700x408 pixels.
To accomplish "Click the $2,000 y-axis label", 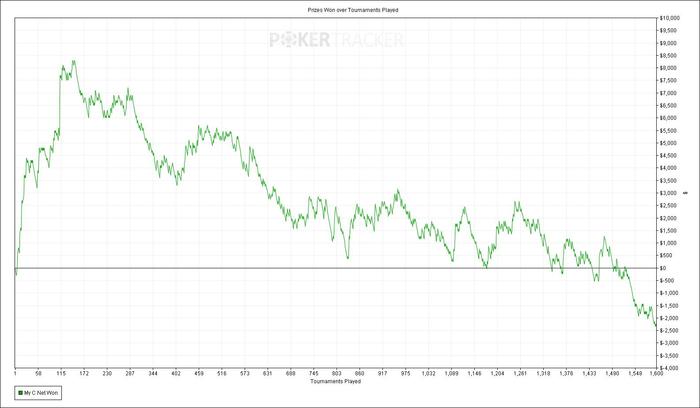I will (669, 218).
